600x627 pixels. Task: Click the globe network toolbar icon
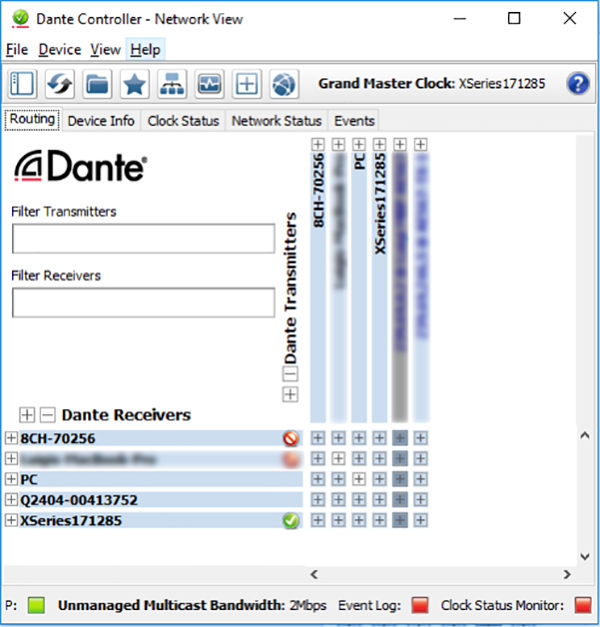284,84
